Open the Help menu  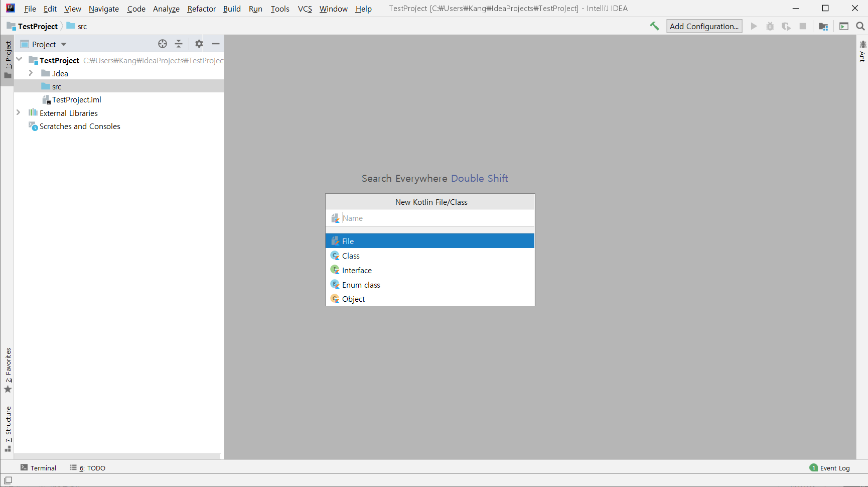click(x=364, y=9)
